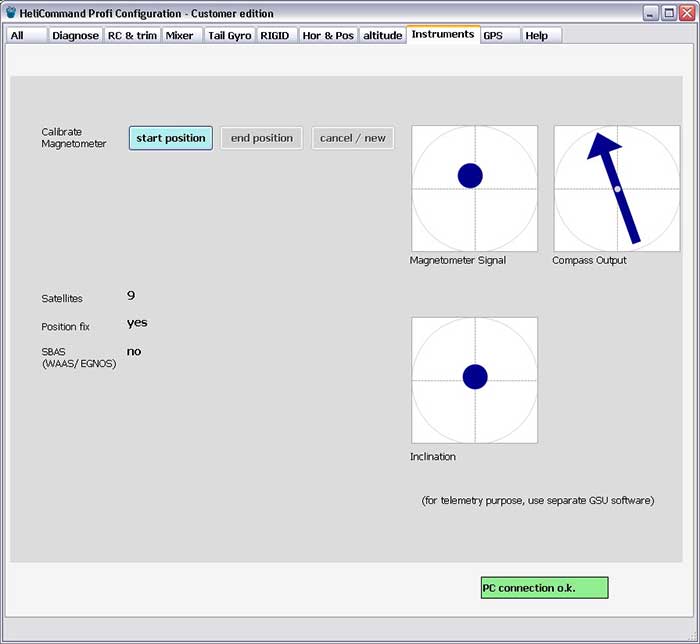Click the Satellites value 9

pyautogui.click(x=131, y=295)
